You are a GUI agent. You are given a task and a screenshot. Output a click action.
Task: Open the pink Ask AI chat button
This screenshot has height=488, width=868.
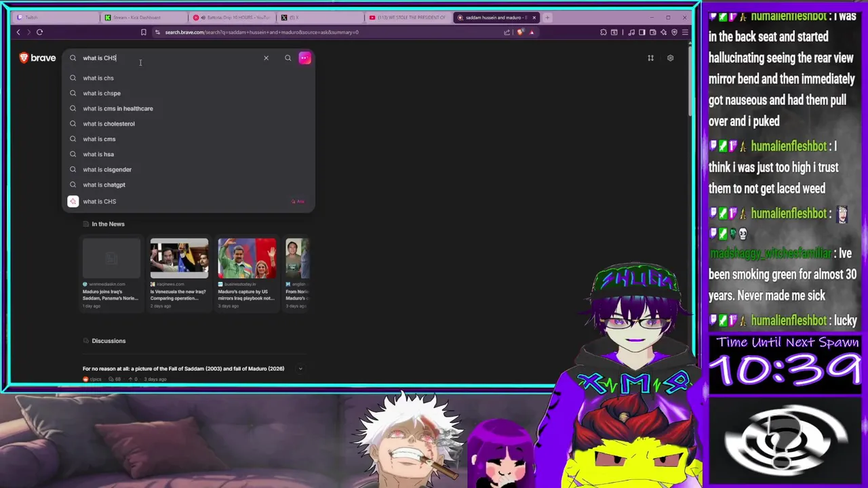click(304, 58)
